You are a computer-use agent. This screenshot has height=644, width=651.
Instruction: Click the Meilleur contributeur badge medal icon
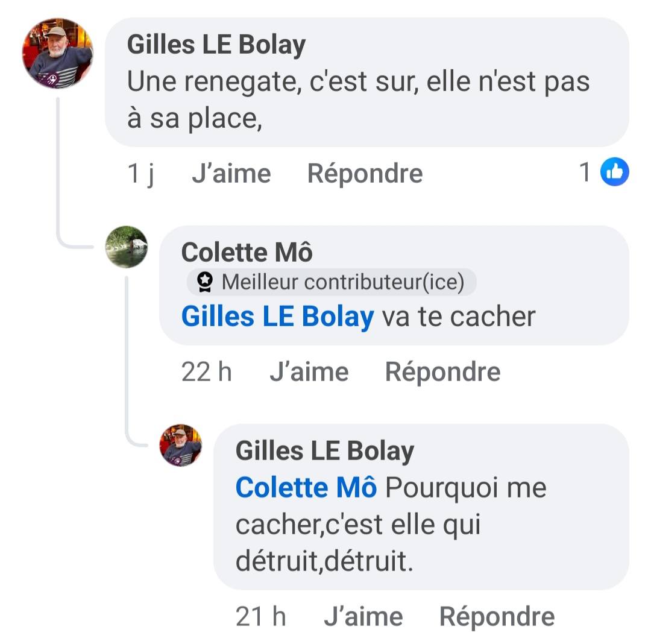pos(206,282)
